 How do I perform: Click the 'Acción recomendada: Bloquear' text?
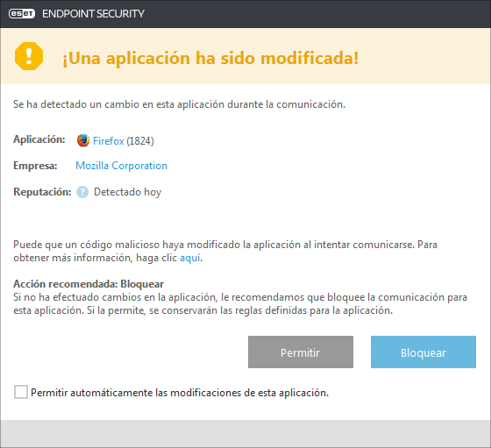point(89,284)
